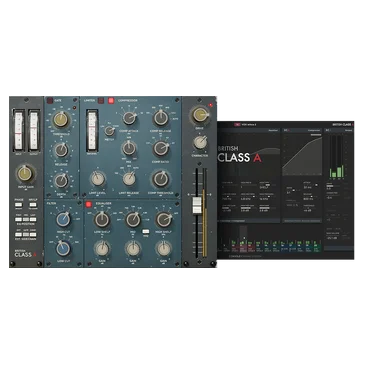
Task: Click the Character knob
Action: click(x=200, y=143)
